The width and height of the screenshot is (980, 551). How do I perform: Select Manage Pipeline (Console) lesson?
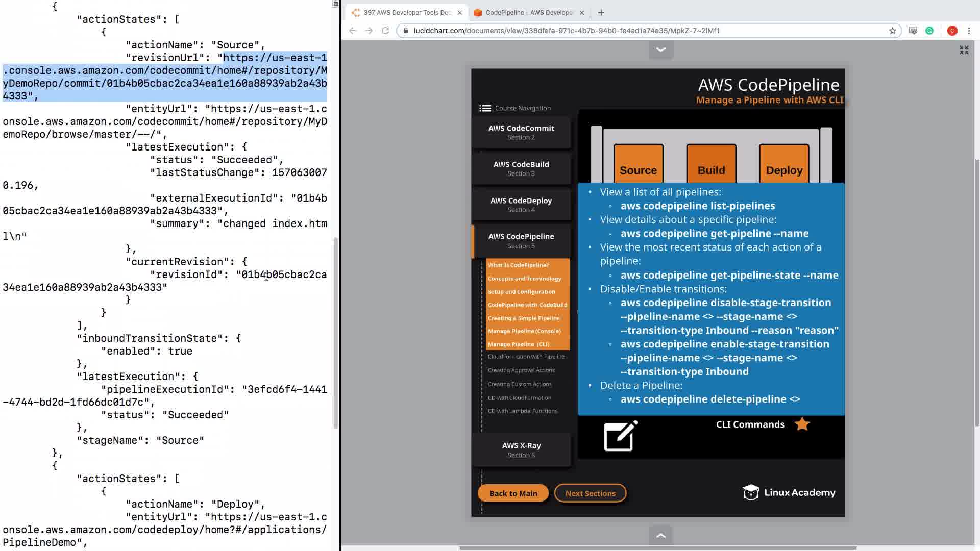click(x=524, y=331)
